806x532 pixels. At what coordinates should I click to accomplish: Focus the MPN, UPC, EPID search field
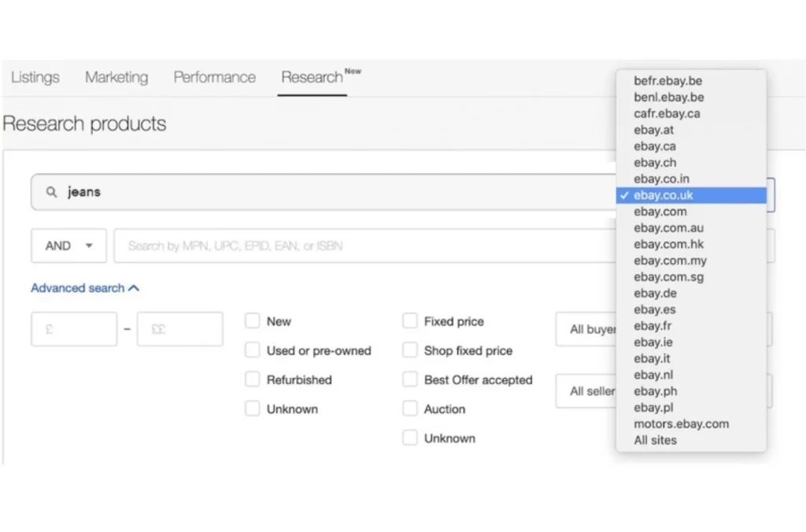coord(365,246)
